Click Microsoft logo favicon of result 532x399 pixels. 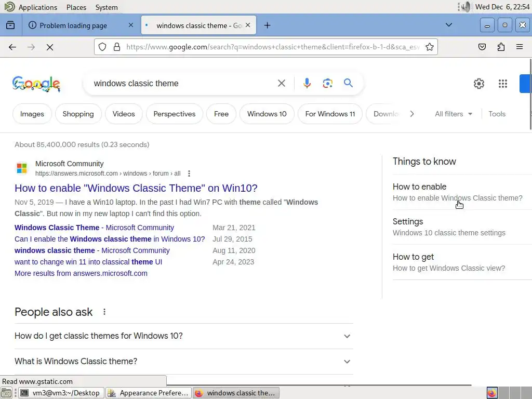click(x=22, y=168)
